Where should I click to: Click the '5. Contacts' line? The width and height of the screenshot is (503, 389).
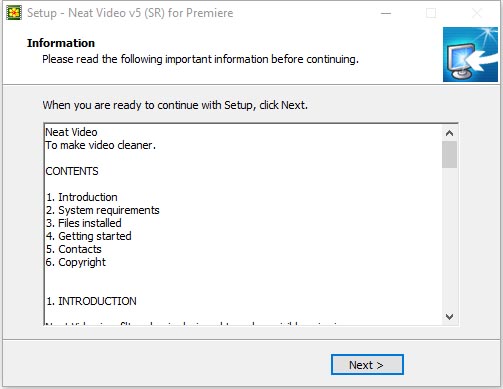point(74,249)
